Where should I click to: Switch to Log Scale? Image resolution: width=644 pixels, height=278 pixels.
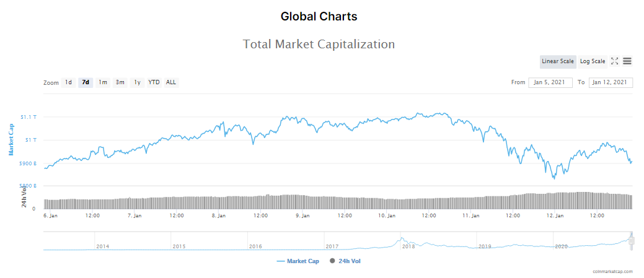pyautogui.click(x=593, y=61)
